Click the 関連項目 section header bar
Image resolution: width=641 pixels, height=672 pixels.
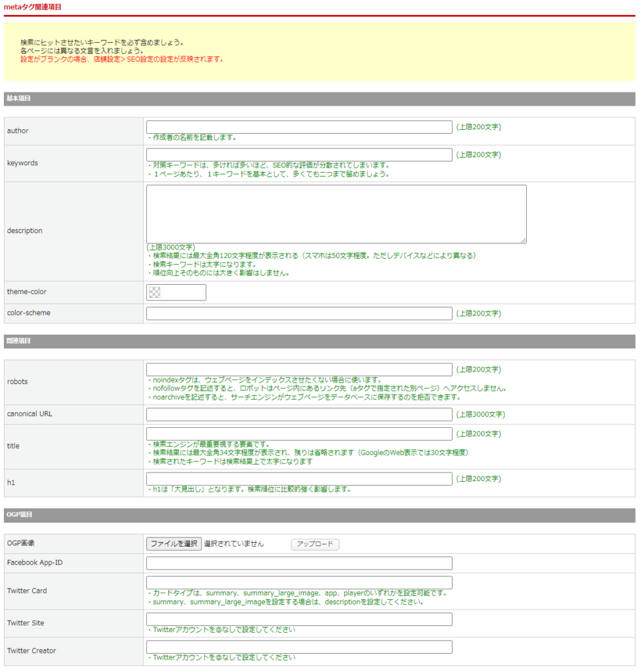[x=320, y=341]
